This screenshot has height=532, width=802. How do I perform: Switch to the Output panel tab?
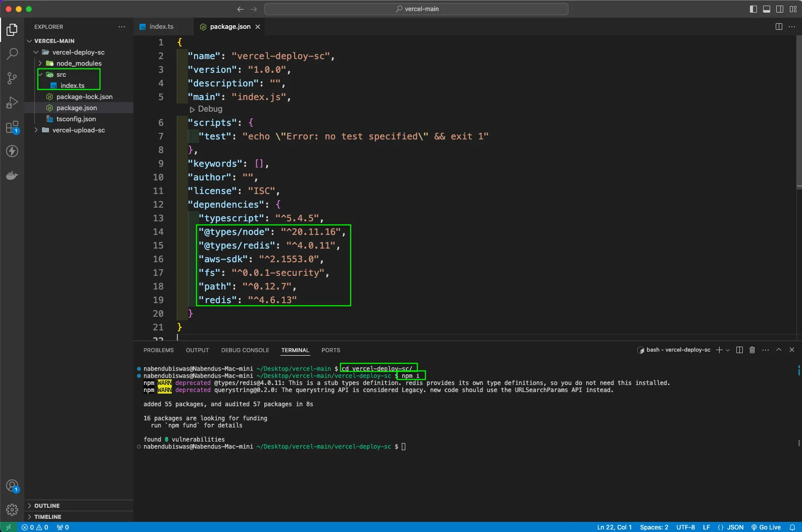(197, 350)
